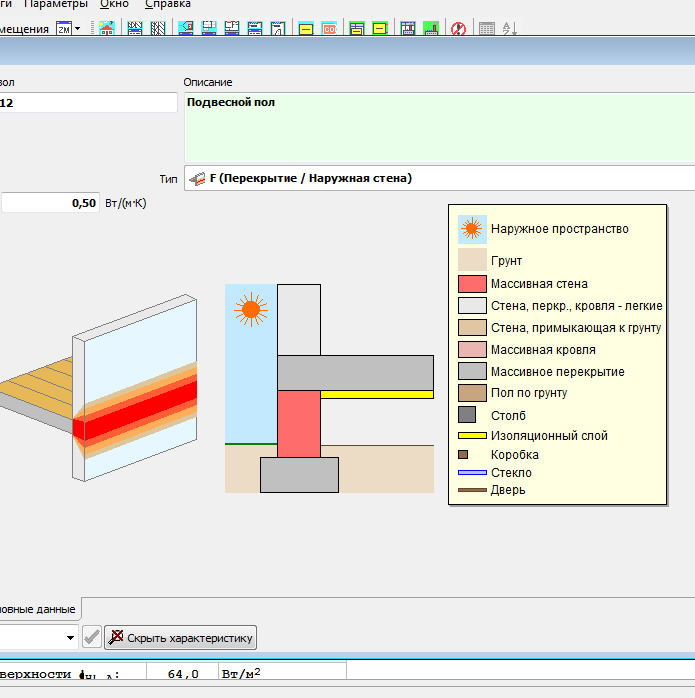Click legend text Массивная кровля
This screenshot has height=698, width=695.
pyautogui.click(x=543, y=350)
